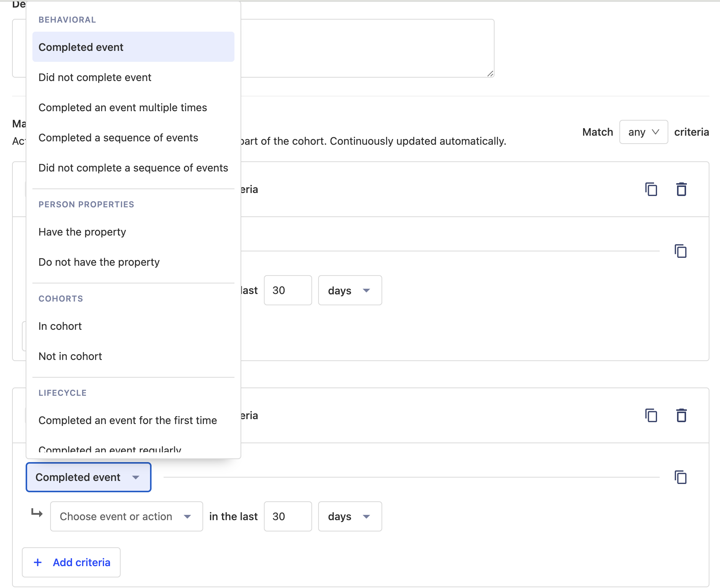Delete the bottom criteria group
720x588 pixels.
(681, 415)
